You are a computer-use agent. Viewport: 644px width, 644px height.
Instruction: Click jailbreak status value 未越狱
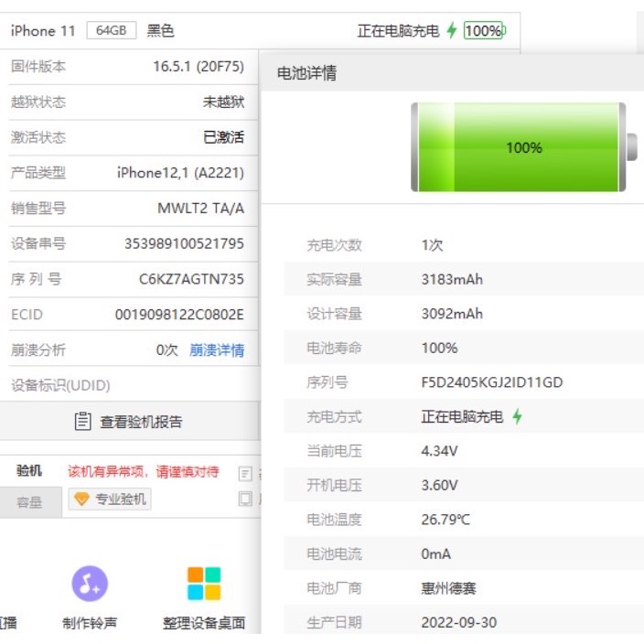tap(224, 102)
